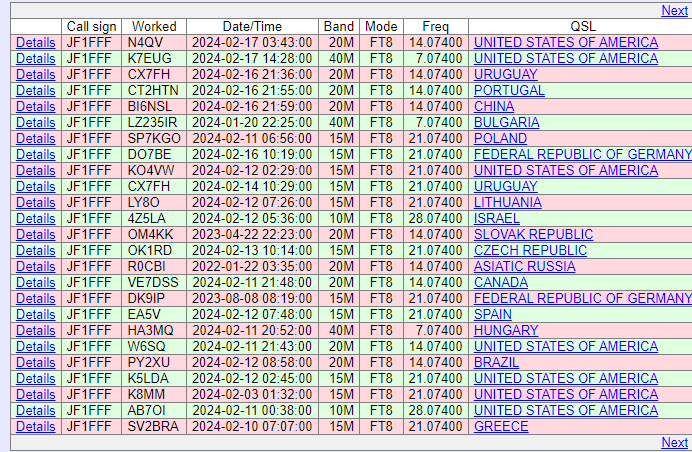Open the LITHUANIA QSL link

click(507, 202)
